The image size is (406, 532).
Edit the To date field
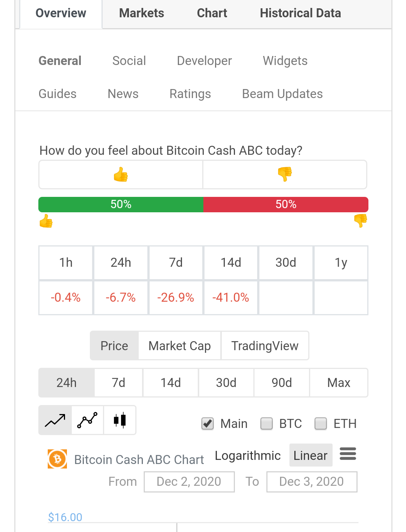(x=312, y=482)
